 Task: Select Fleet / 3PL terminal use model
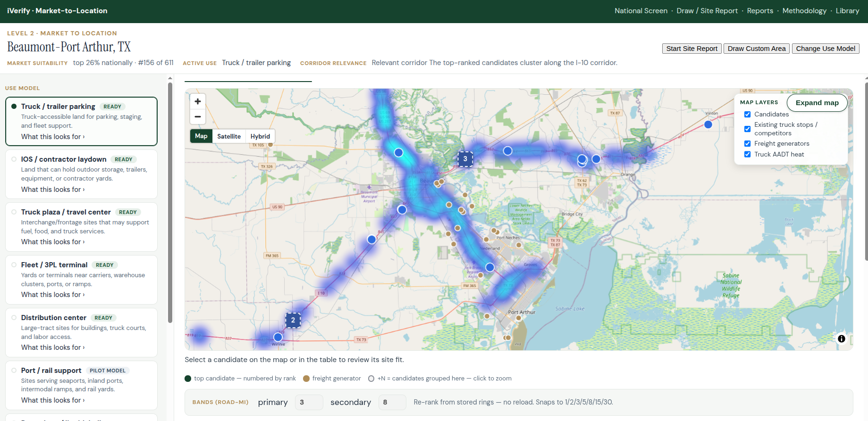point(81,280)
